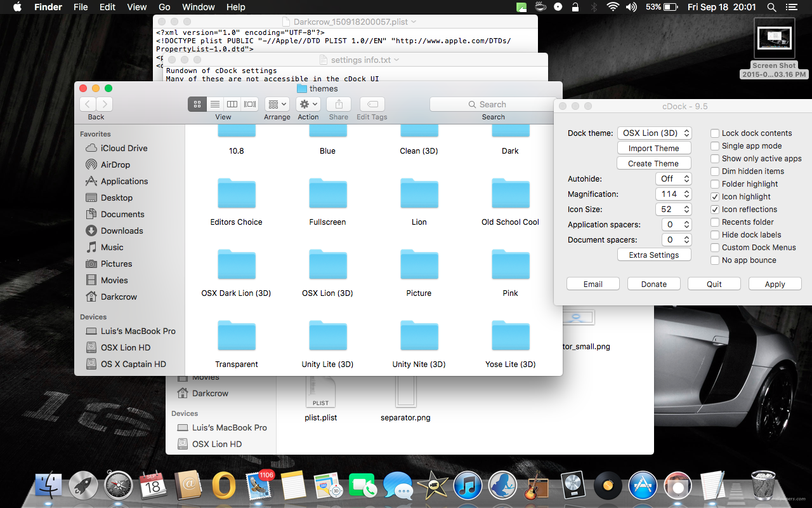The height and width of the screenshot is (508, 812).
Task: Go back in the themes Finder window
Action: click(x=88, y=104)
